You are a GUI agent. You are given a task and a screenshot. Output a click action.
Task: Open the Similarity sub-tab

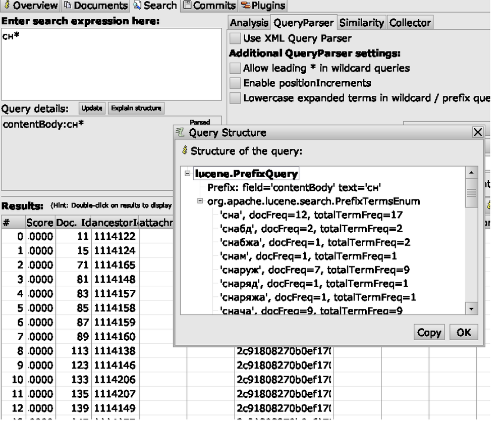362,23
